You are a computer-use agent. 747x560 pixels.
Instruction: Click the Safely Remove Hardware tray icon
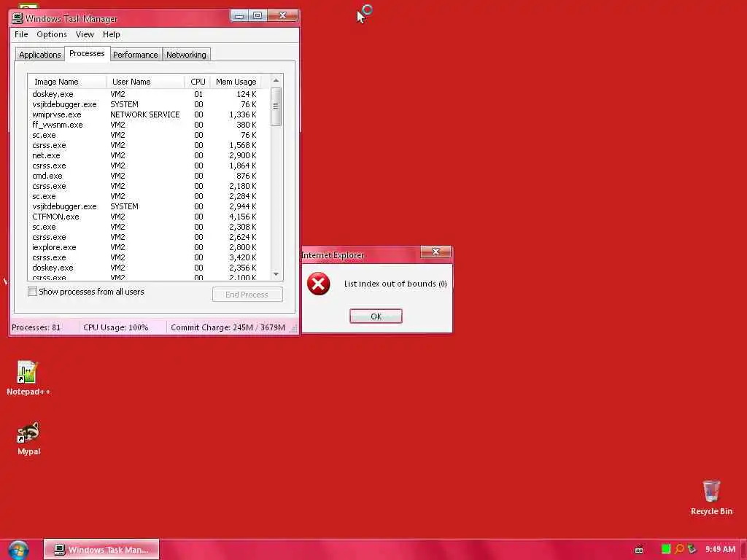[x=692, y=549]
